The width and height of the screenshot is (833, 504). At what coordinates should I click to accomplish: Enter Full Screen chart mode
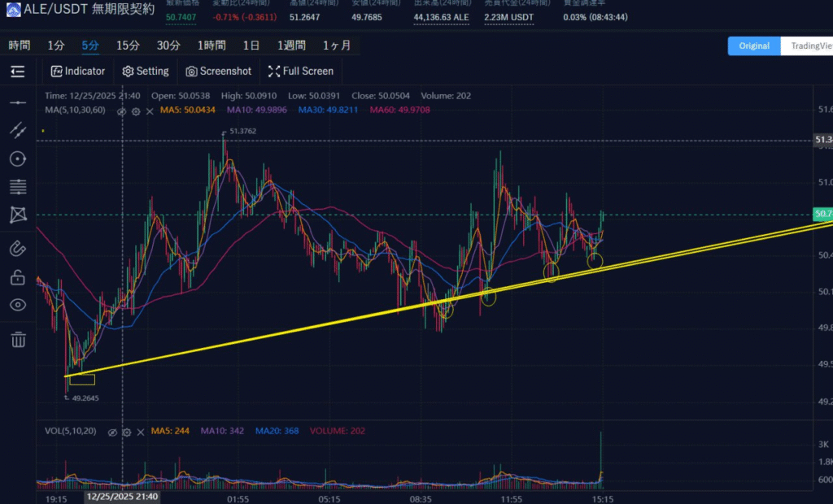pyautogui.click(x=300, y=72)
